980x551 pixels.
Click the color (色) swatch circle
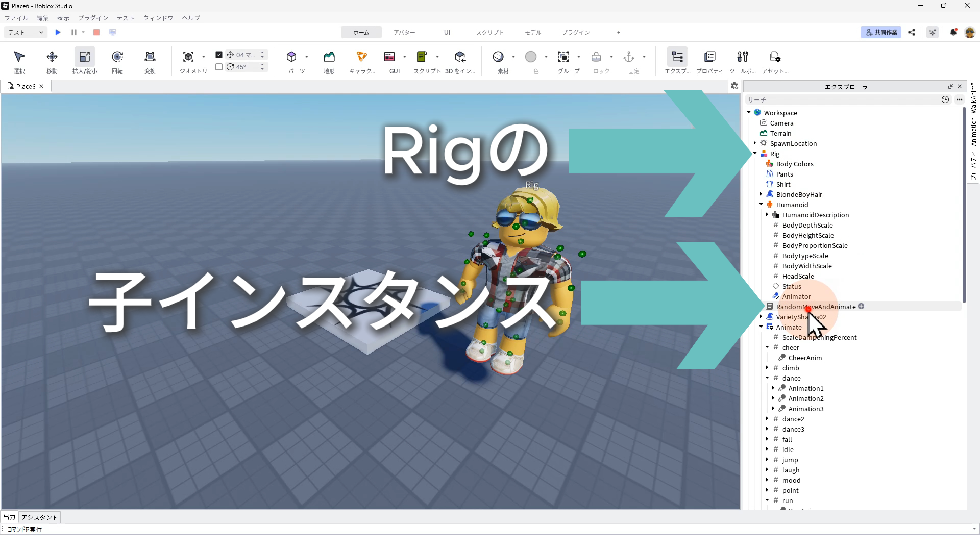pyautogui.click(x=531, y=57)
